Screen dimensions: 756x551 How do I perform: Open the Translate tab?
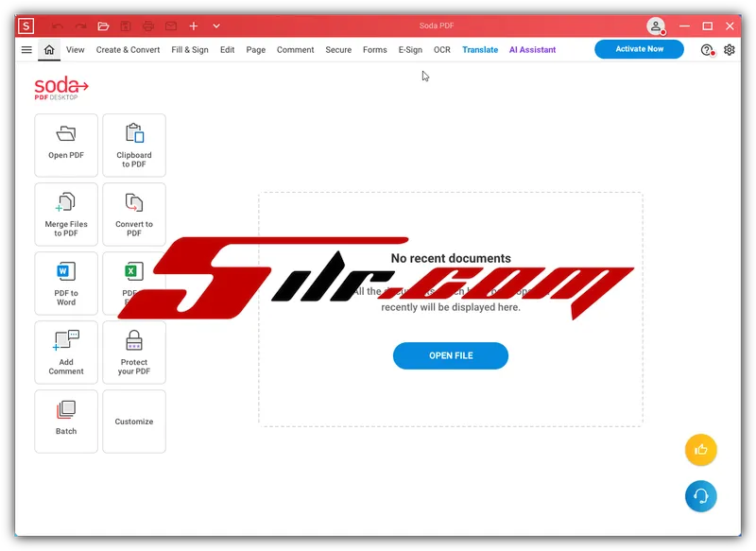pos(480,50)
